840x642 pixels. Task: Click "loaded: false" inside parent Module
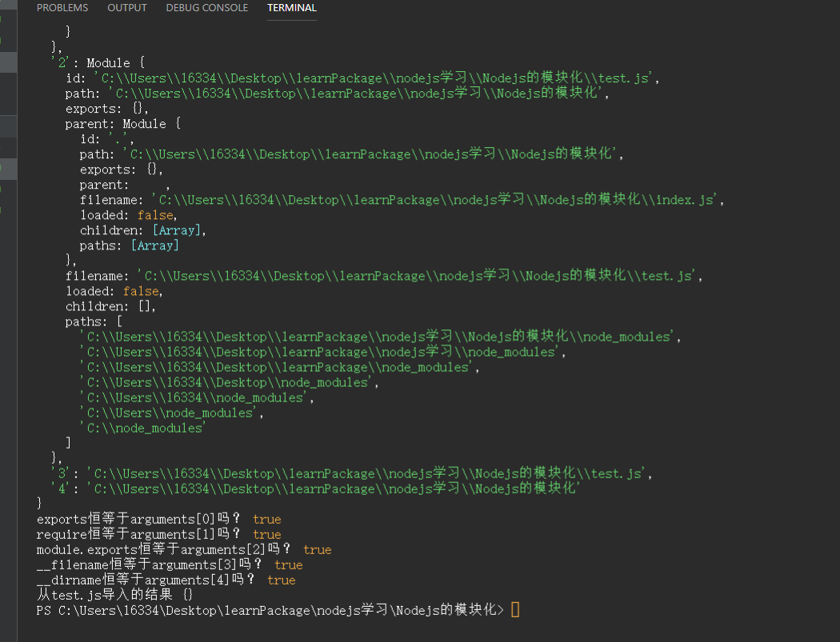pyautogui.click(x=128, y=215)
